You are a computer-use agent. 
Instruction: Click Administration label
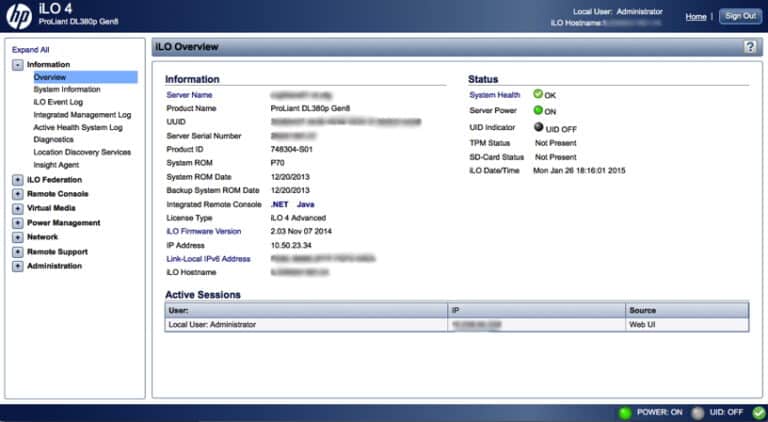(x=54, y=266)
